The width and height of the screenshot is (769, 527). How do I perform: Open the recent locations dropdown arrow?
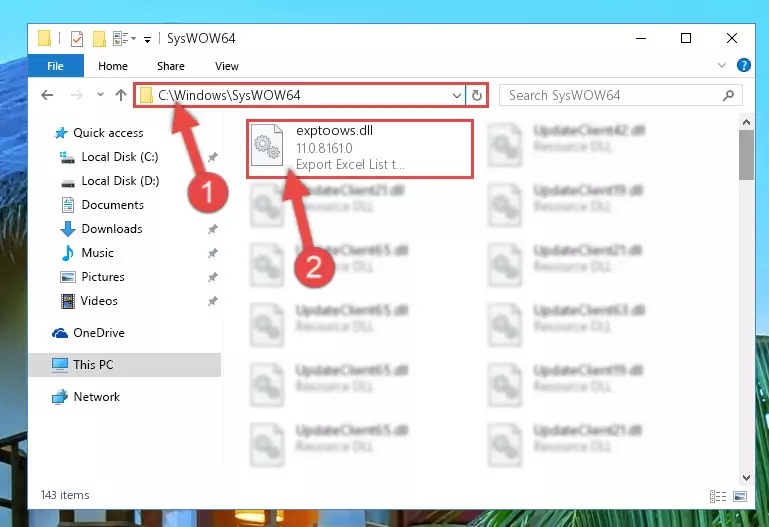(100, 95)
